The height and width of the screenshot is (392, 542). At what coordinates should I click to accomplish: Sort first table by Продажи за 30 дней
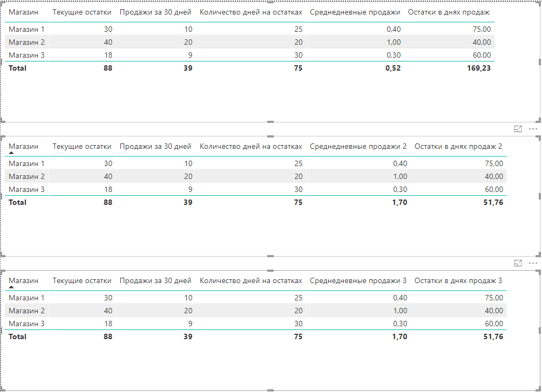(155, 12)
